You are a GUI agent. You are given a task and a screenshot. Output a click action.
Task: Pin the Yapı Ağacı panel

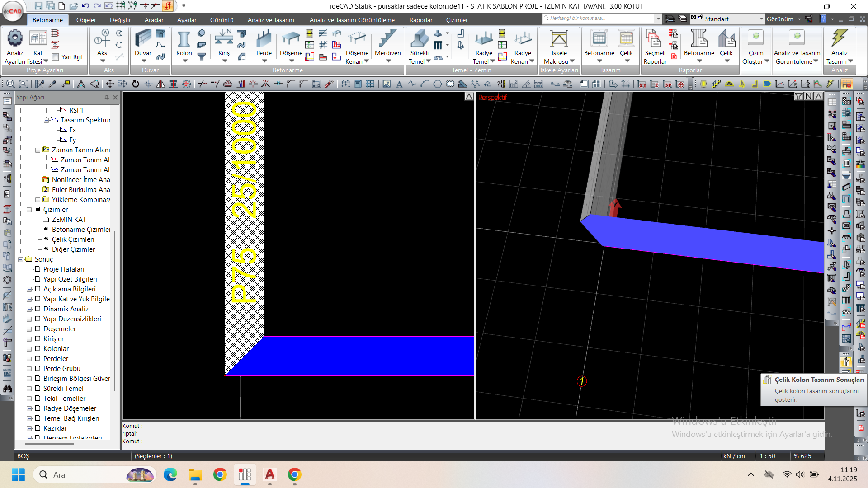pos(107,97)
